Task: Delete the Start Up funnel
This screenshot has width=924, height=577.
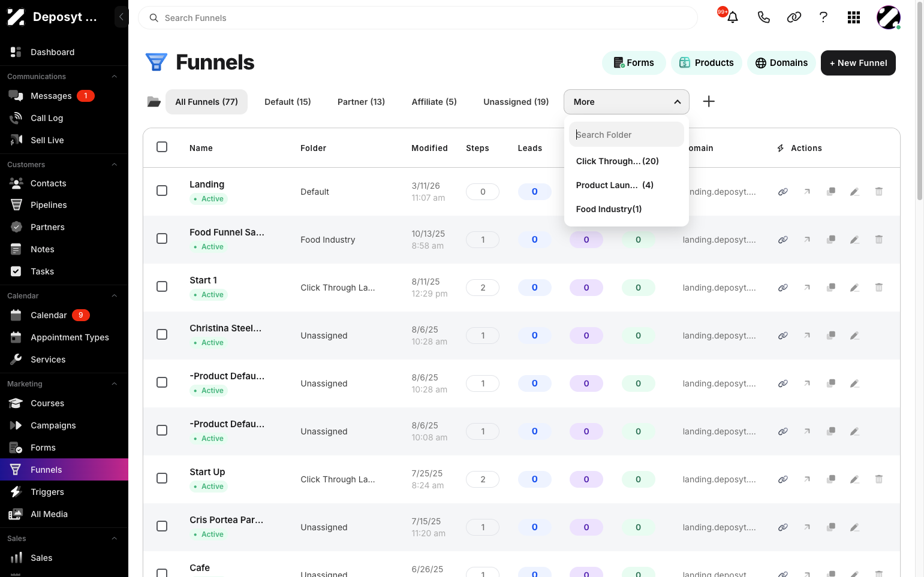Action: (879, 479)
